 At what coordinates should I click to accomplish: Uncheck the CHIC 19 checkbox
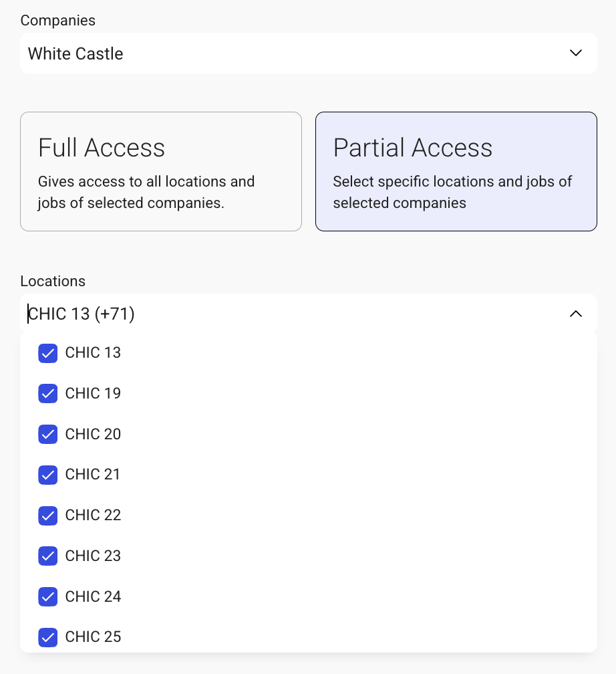[x=48, y=394]
